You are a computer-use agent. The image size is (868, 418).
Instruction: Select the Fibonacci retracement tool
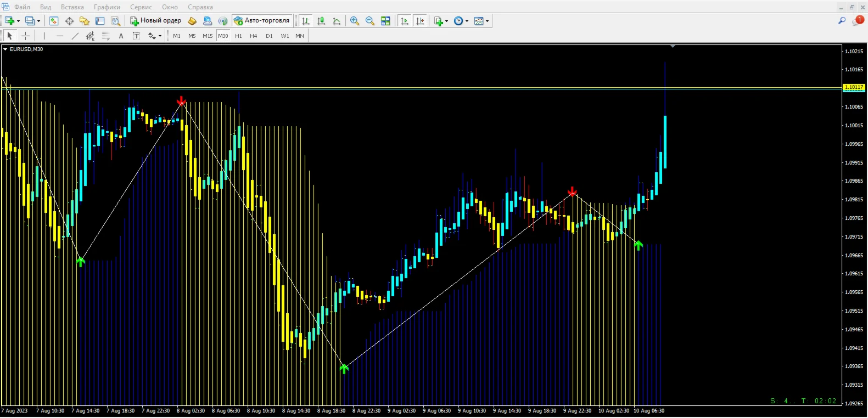(105, 36)
